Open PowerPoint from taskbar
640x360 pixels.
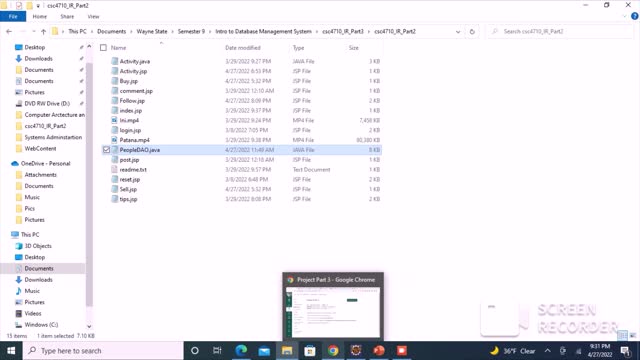pos(379,351)
